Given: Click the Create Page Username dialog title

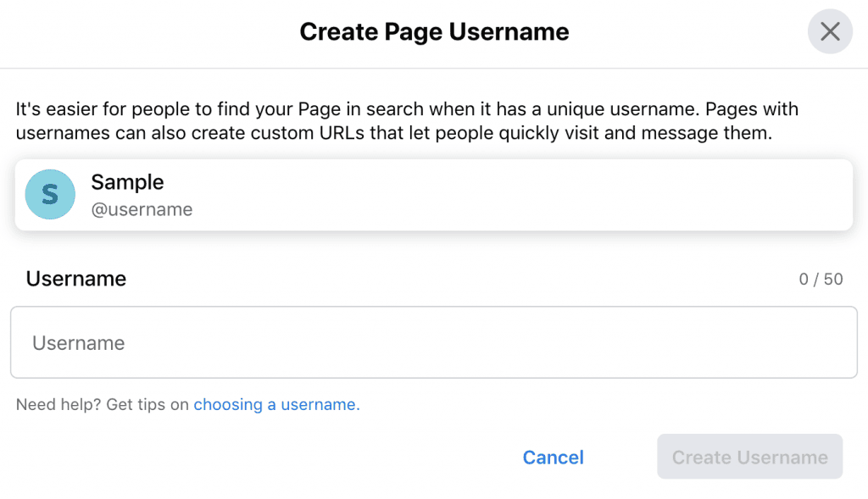Looking at the screenshot, I should 435,31.
